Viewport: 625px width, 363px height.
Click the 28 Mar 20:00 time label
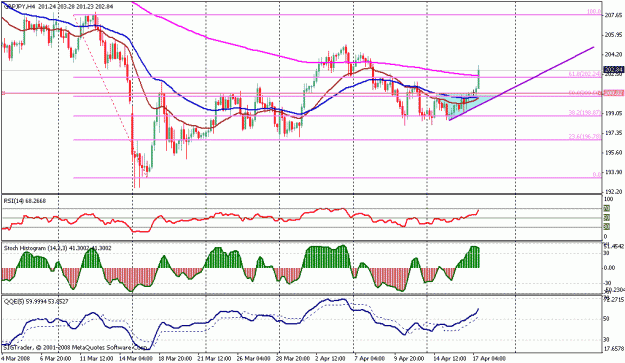click(x=292, y=358)
